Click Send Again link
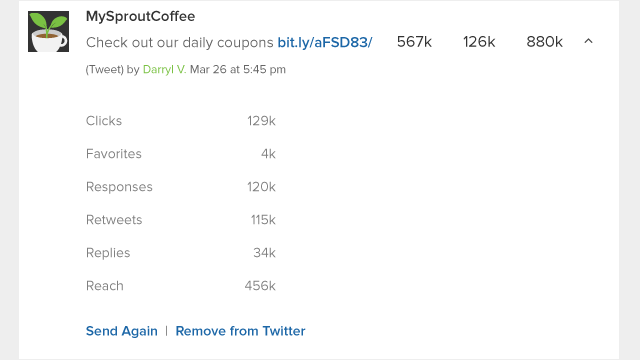Viewport: 640px width, 360px height. click(122, 331)
